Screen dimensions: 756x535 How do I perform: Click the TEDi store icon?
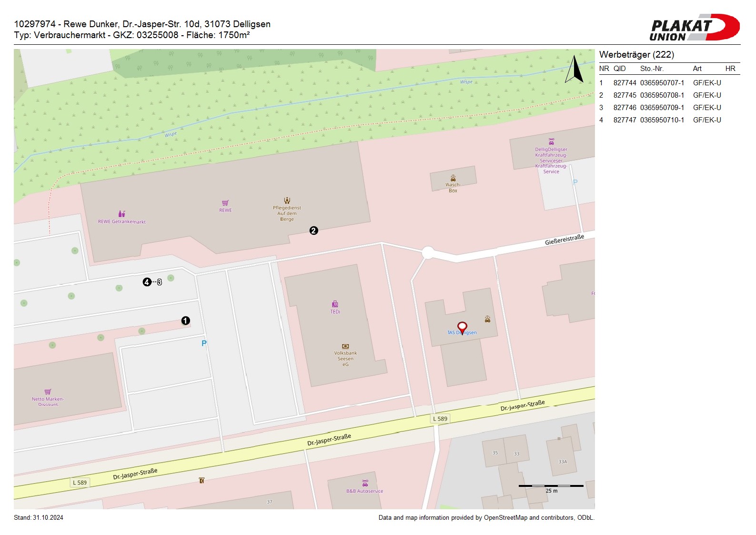pyautogui.click(x=335, y=304)
